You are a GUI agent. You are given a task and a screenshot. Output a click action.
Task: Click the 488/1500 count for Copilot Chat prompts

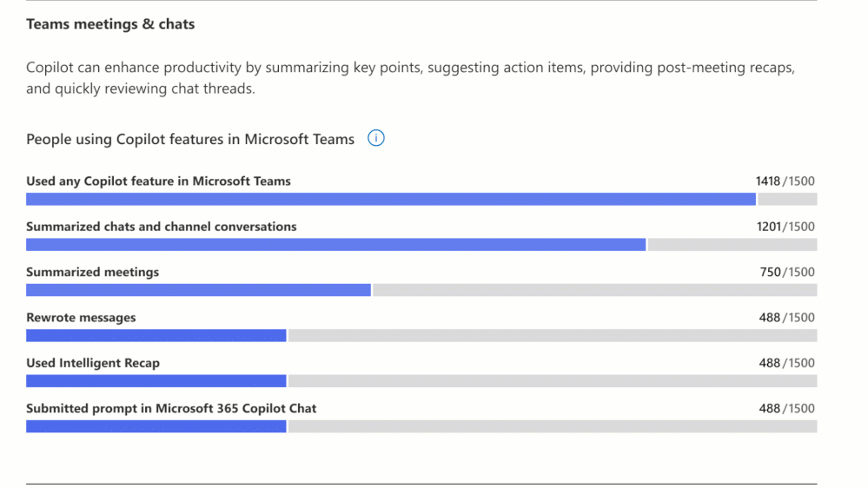[786, 408]
